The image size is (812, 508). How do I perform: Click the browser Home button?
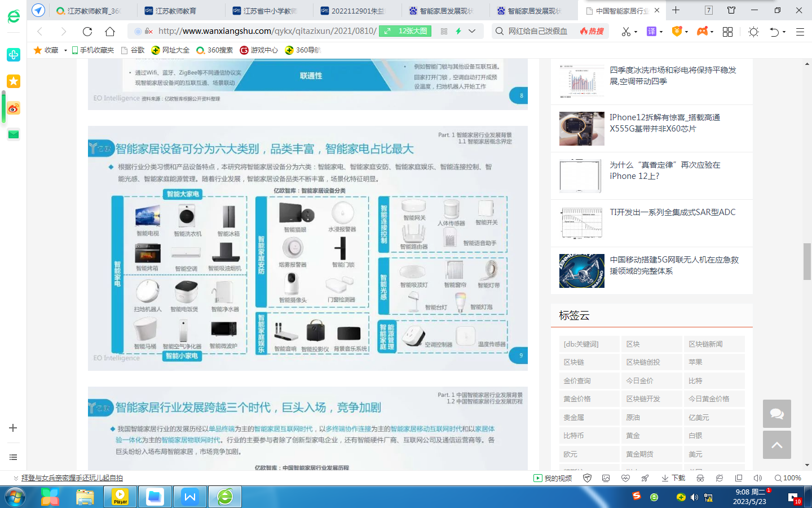(110, 32)
